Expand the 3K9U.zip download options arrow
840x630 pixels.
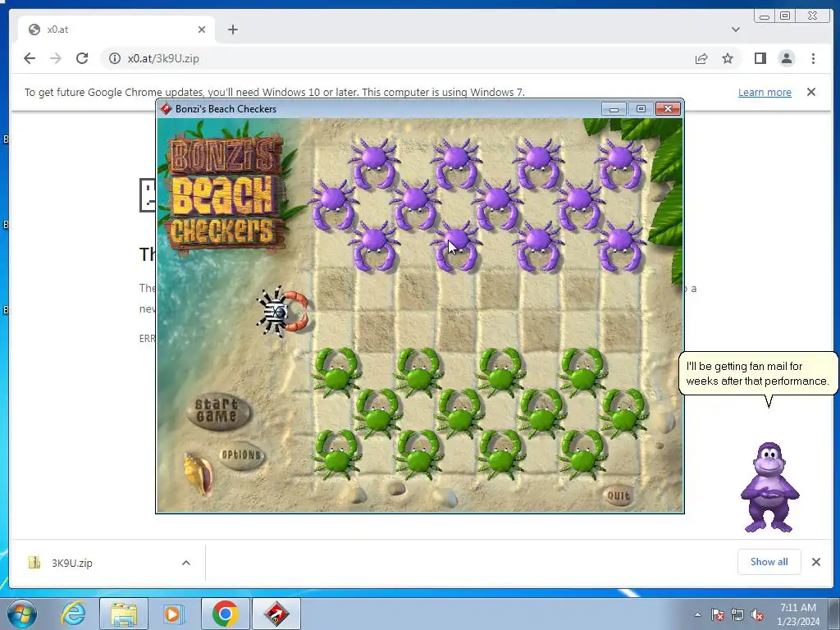(186, 563)
